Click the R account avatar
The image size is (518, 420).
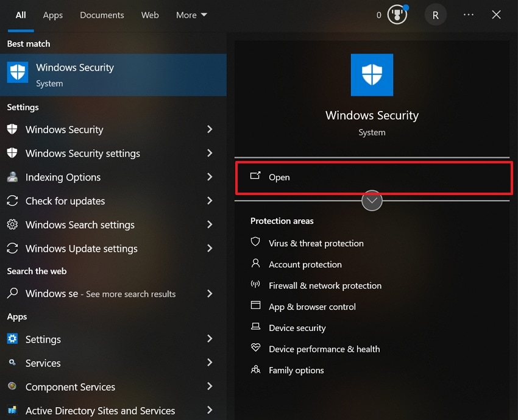tap(435, 15)
